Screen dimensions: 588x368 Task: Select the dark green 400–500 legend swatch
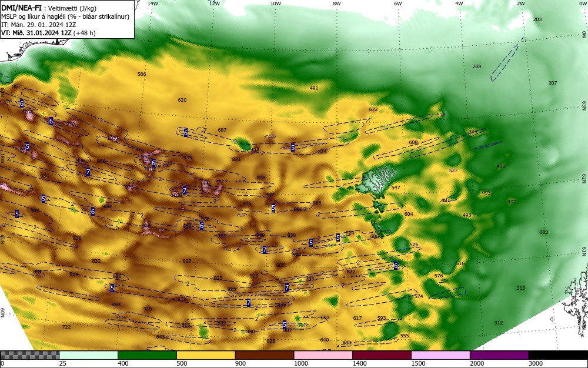pos(147,355)
